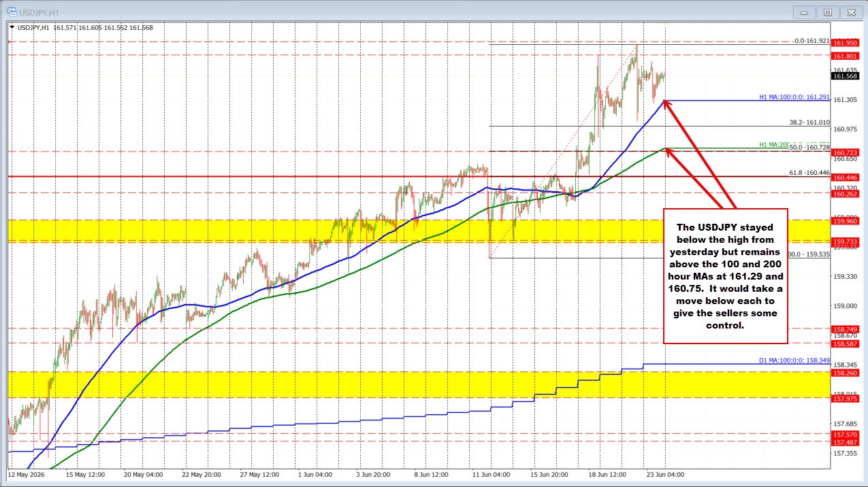Click the 159.000 price axis value
This screenshot has width=868, height=487.
pyautogui.click(x=846, y=305)
